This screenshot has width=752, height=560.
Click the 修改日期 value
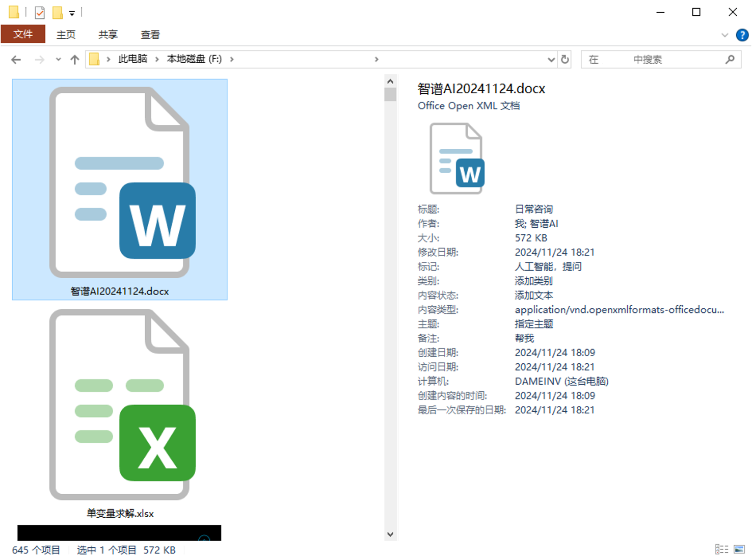point(555,252)
